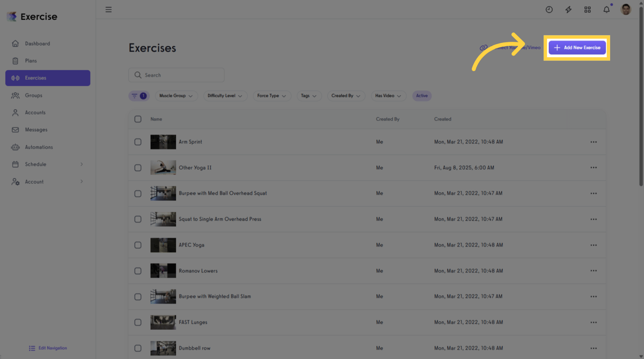Open the Other Yoga II video thumbnail
Viewport: 644px width, 359px height.
163,168
